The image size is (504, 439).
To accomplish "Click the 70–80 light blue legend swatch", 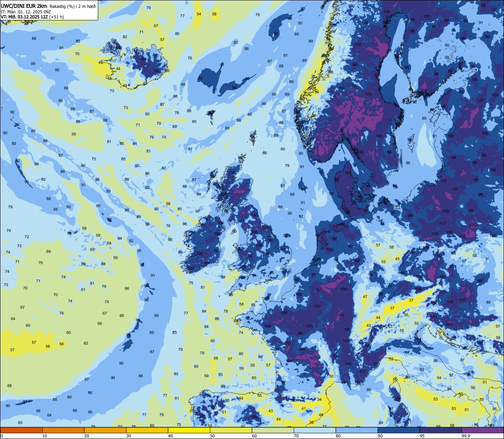I will point(315,430).
